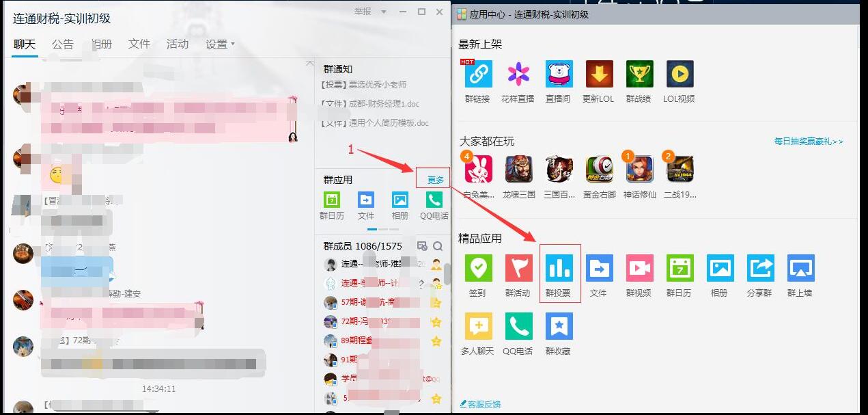This screenshot has height=415, width=868.
Task: Select member row starting with 57期
Action: click(x=382, y=302)
